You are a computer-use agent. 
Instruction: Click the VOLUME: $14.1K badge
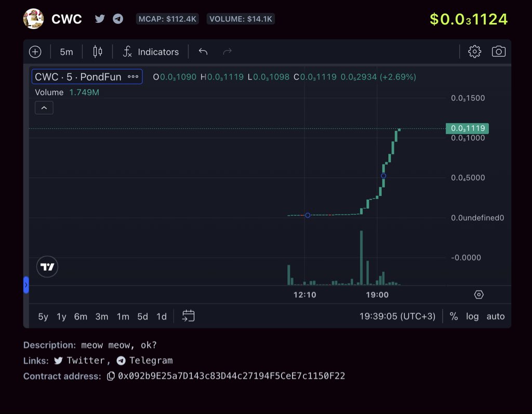tap(241, 19)
